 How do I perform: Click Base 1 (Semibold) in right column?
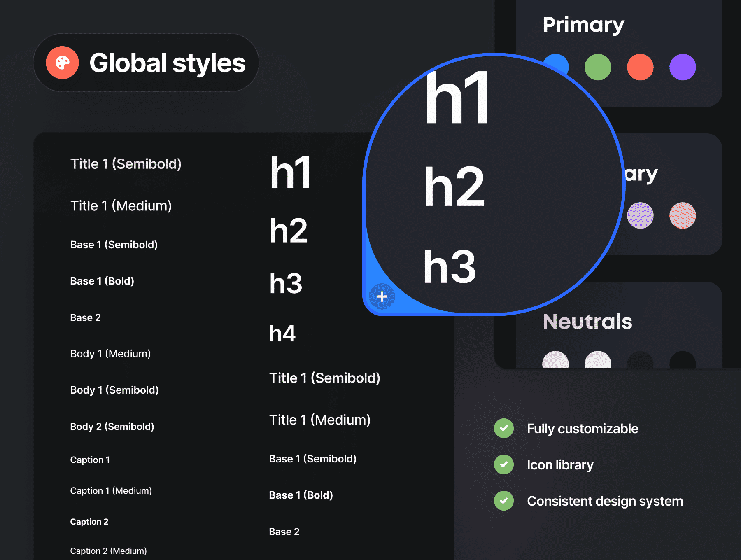click(x=313, y=459)
